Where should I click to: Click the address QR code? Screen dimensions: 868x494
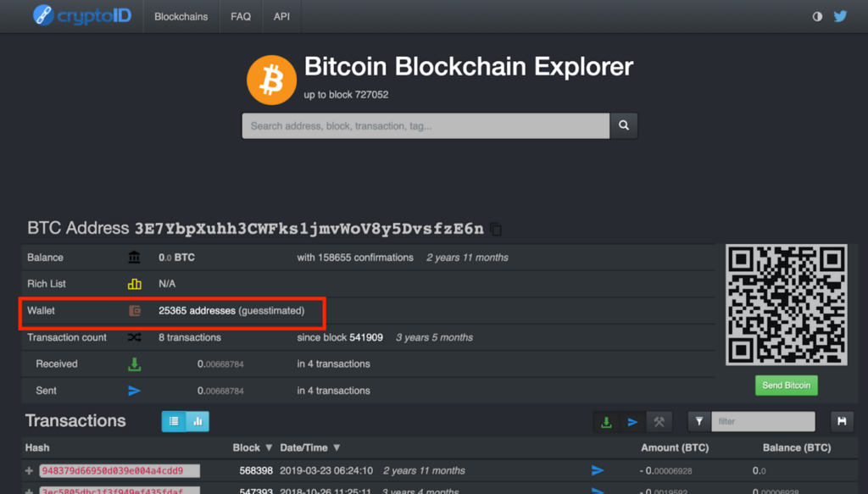pyautogui.click(x=786, y=305)
